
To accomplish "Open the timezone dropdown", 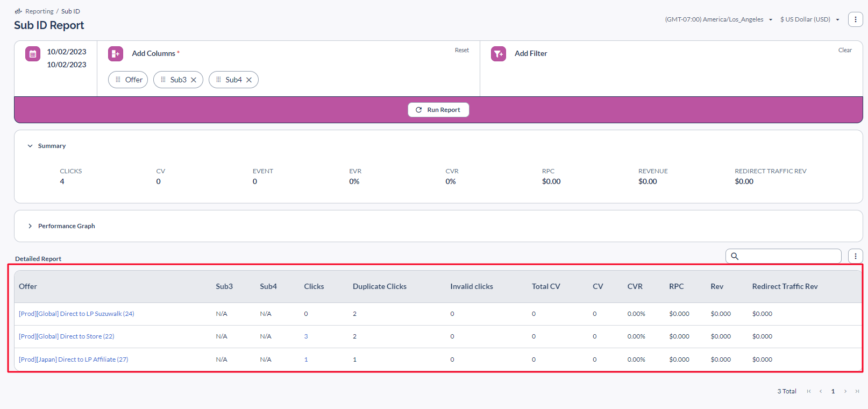I will point(718,19).
